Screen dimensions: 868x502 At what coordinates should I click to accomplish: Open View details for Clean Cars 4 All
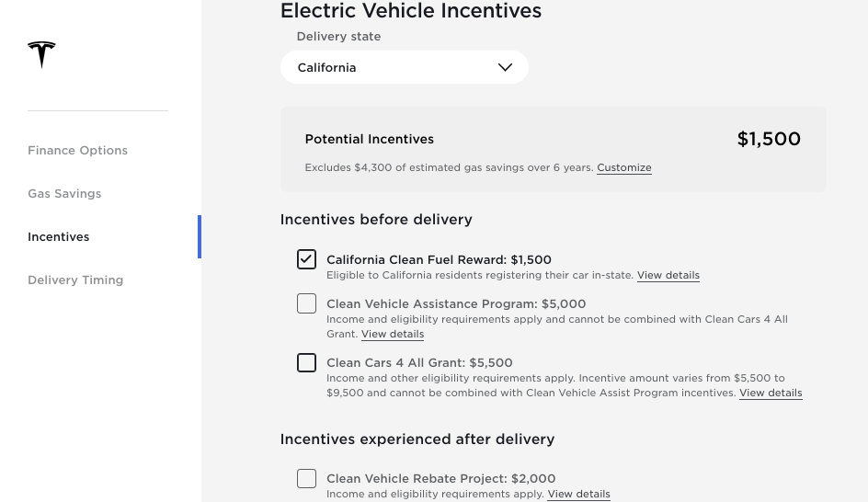(771, 394)
